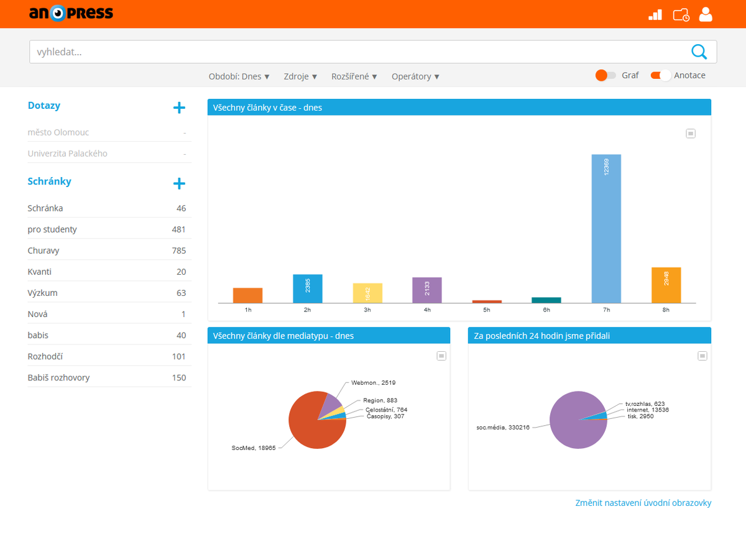Expand the Zdroje dropdown
This screenshot has width=746, height=560.
300,76
